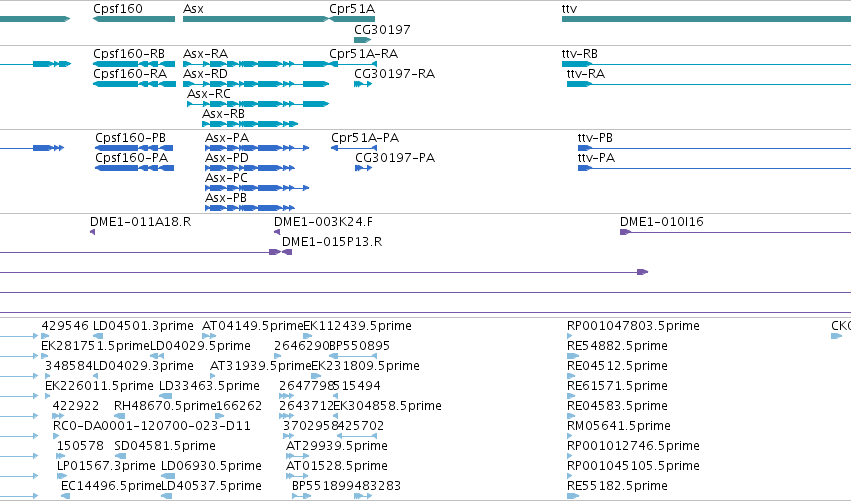Select the EC14496.5prime EST label

111,486
